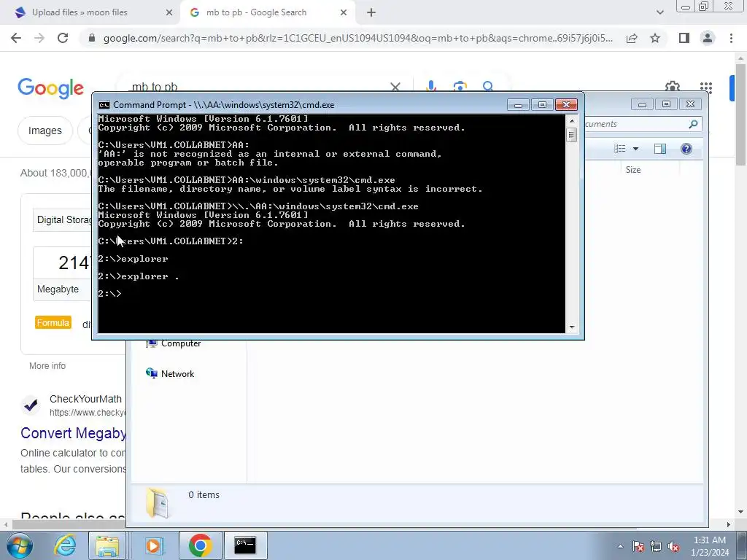Close the mb to pb Google Search tab
The height and width of the screenshot is (560, 747).
pyautogui.click(x=344, y=13)
